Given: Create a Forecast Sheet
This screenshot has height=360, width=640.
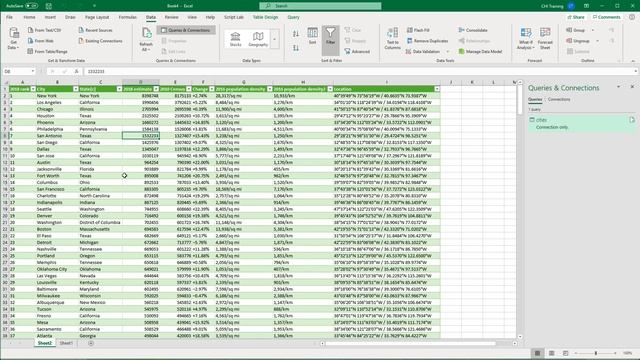Looking at the screenshot, I should click(x=545, y=39).
